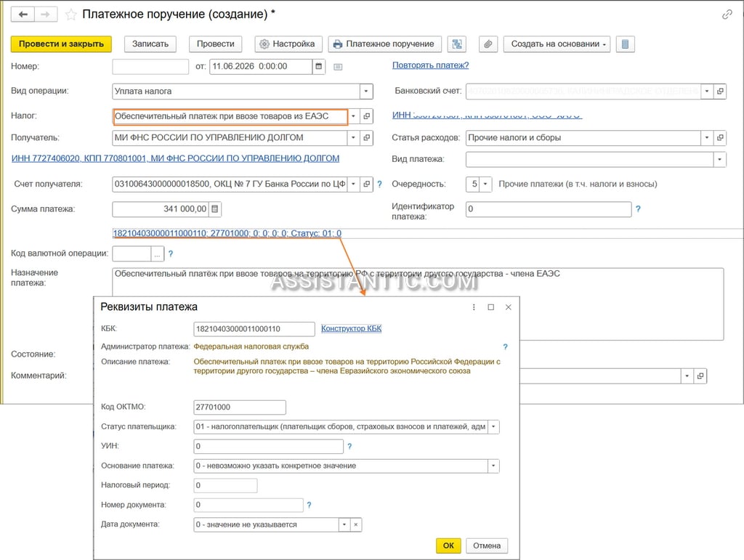Screen dimensions: 744x560
Task: Confirm payment details with OK button
Action: [448, 545]
